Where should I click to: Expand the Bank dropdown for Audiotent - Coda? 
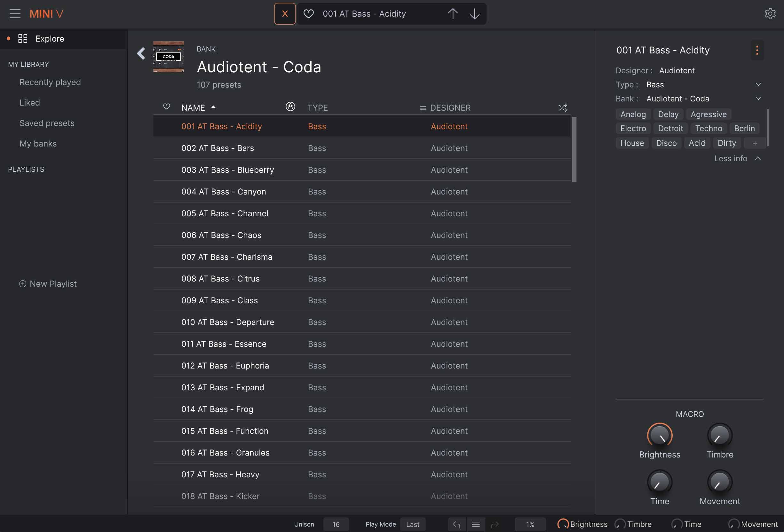(x=758, y=99)
